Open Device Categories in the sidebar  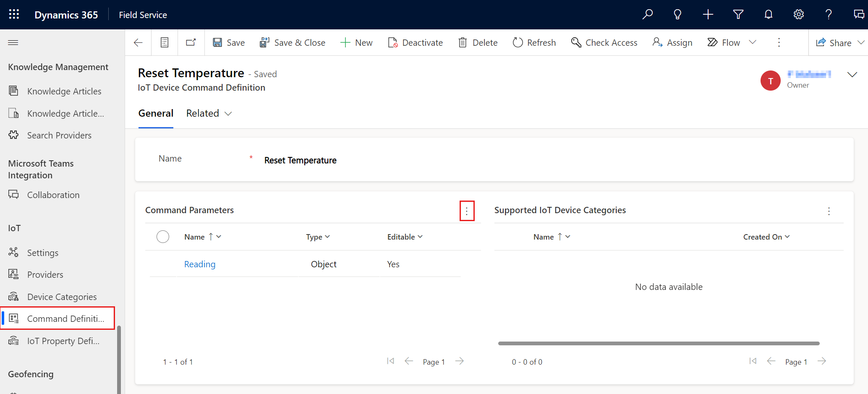(x=61, y=297)
